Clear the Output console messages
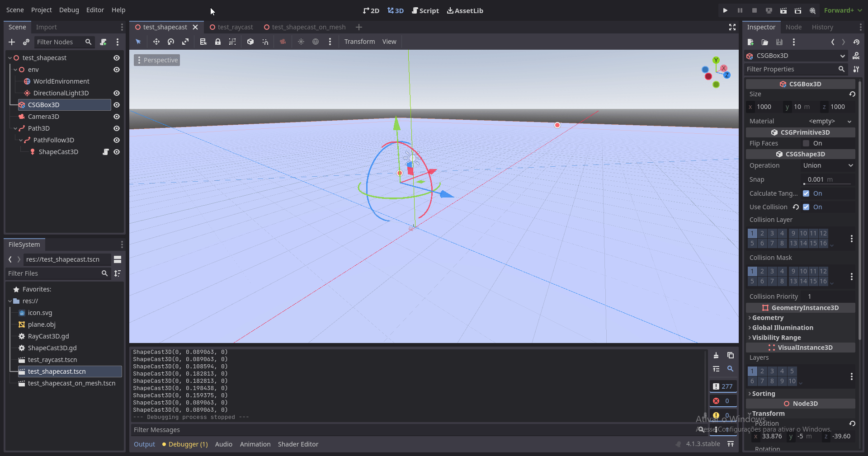Screen dimensions: 868x456 point(717,355)
